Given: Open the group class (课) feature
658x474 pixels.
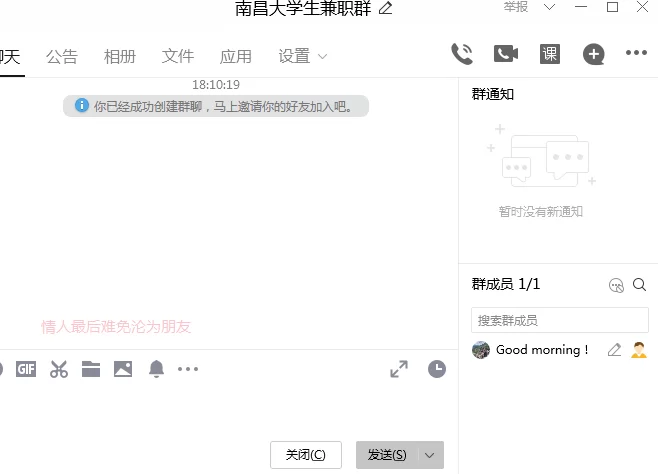Looking at the screenshot, I should click(549, 54).
